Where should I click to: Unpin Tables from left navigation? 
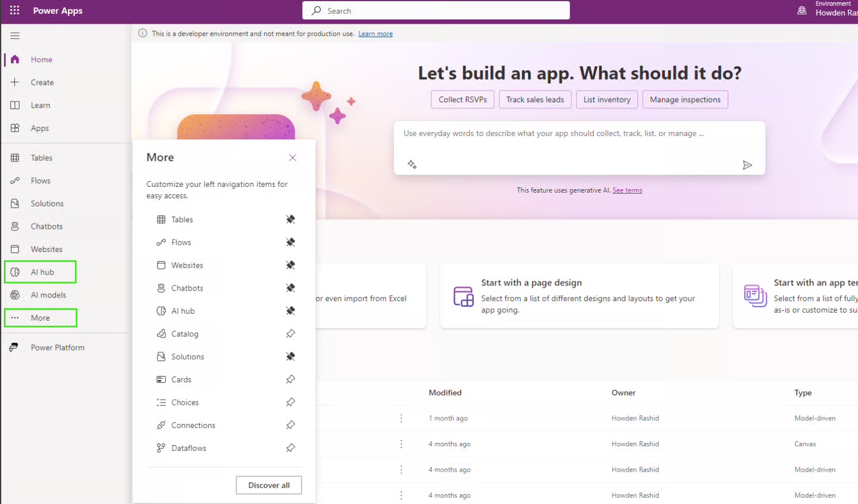point(291,219)
